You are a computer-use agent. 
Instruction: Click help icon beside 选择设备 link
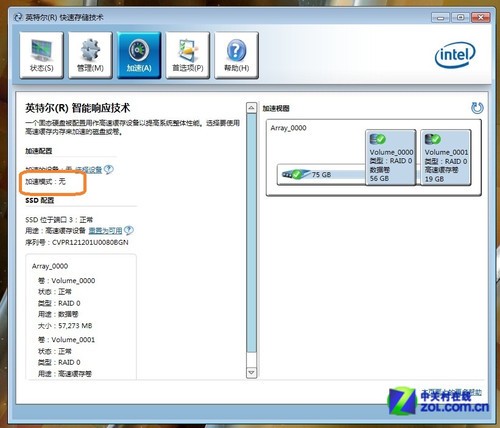point(109,169)
